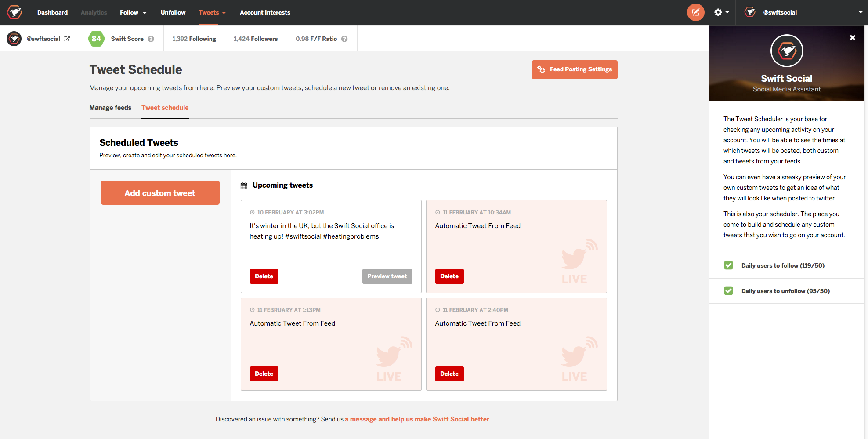Image resolution: width=868 pixels, height=439 pixels.
Task: Click Add custom tweet
Action: (x=160, y=192)
